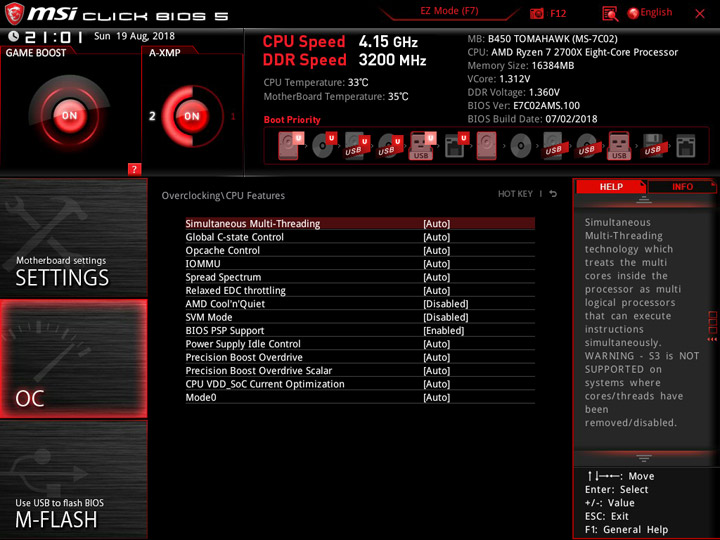Switch to the HELP tab
Screen dimensions: 720x540
click(611, 186)
